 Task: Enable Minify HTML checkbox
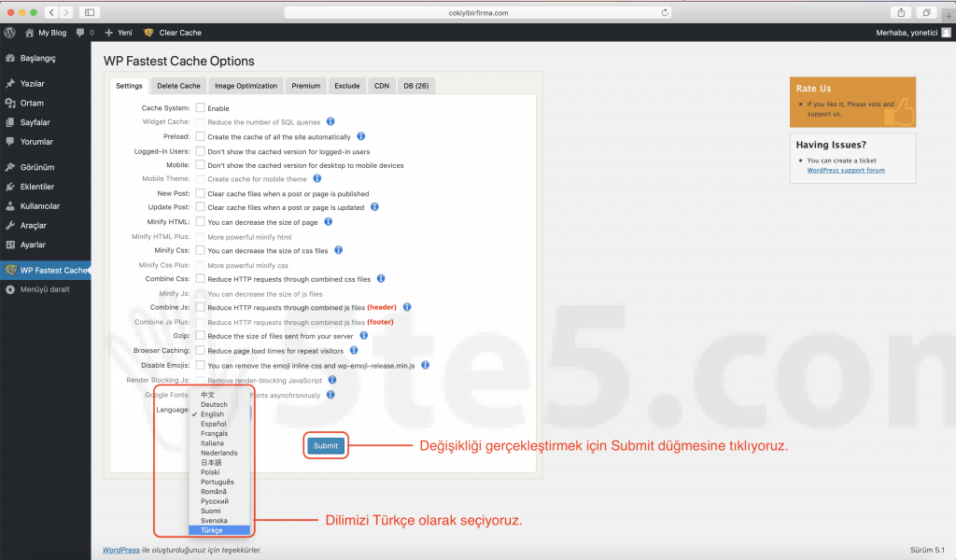point(202,221)
